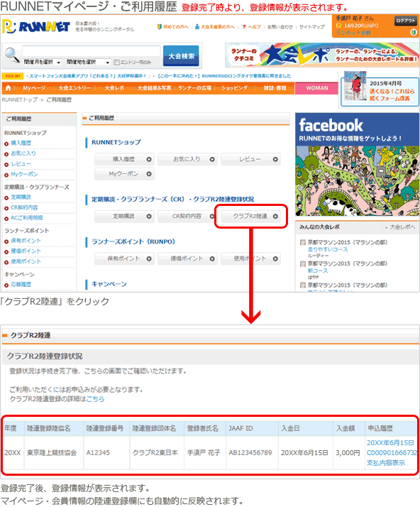Click the magnifying glass search icon

[x=12, y=55]
